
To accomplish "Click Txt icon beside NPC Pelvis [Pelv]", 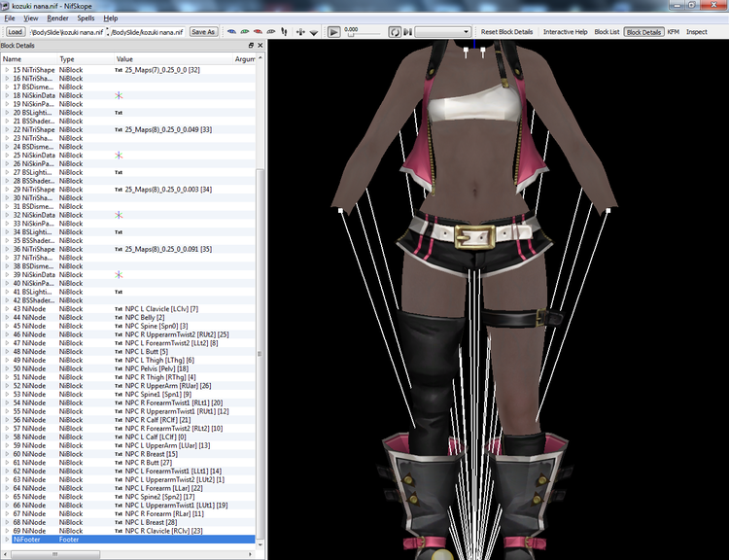I will 119,368.
